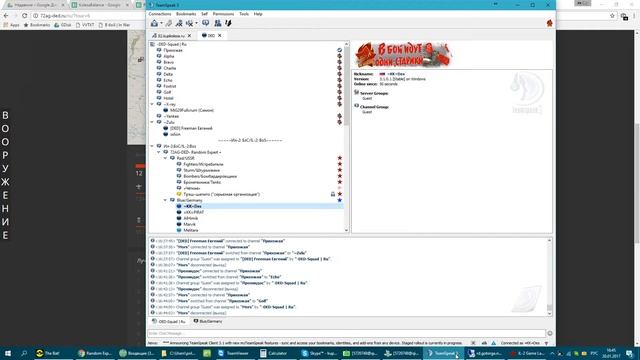Select user Marvik in Blue/Germany
Screen dimensions: 640x360
tap(189, 224)
